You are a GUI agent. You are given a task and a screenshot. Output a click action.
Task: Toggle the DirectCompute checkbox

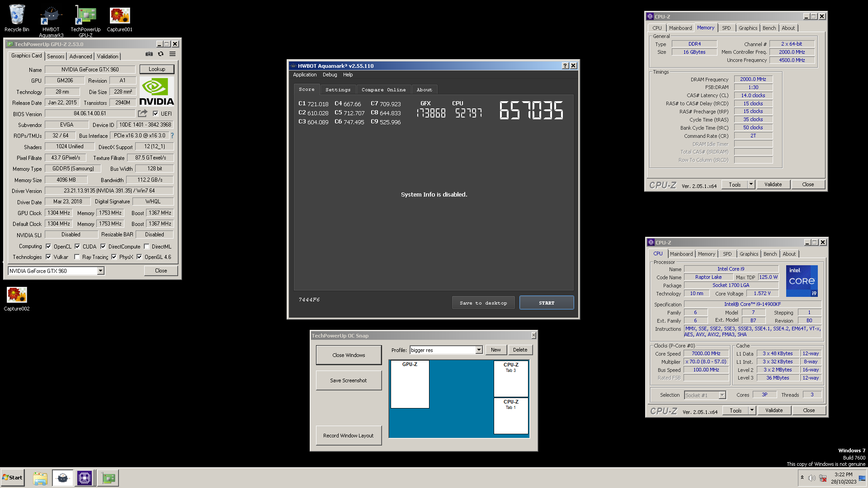(103, 247)
